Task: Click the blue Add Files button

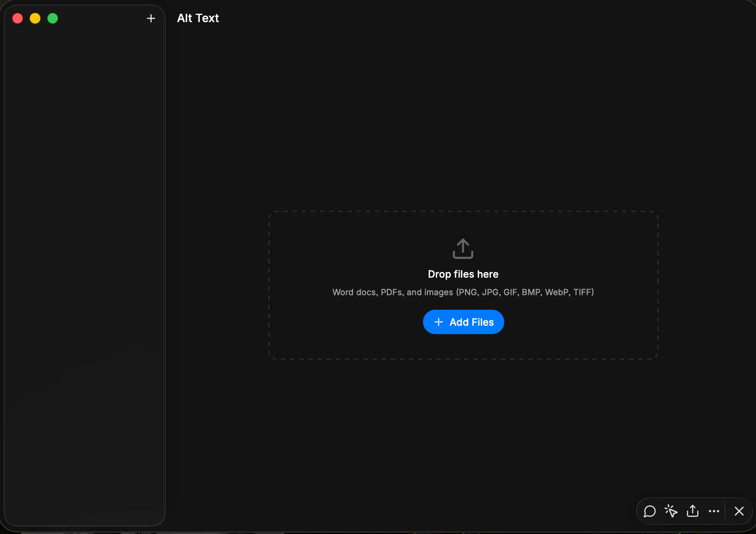Action: coord(463,322)
